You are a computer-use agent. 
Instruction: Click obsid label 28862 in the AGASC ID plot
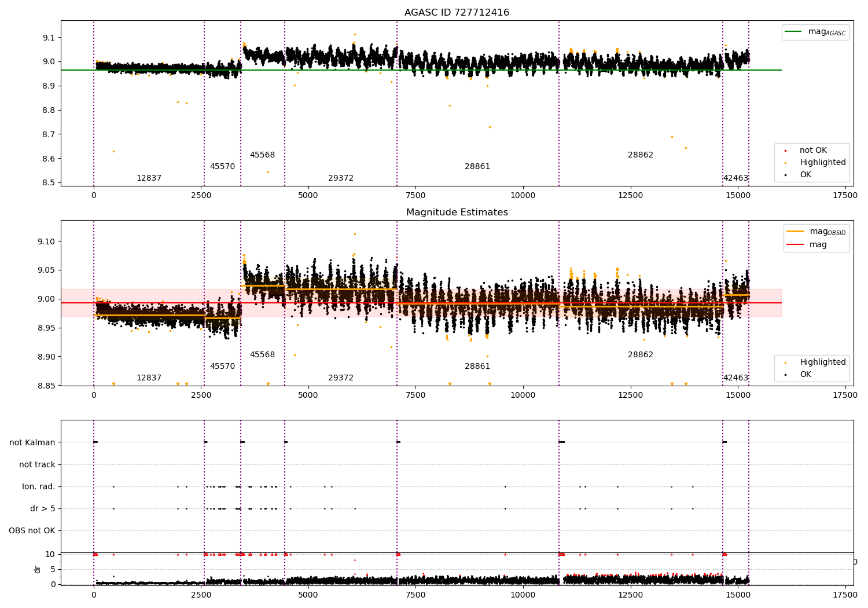click(x=641, y=155)
